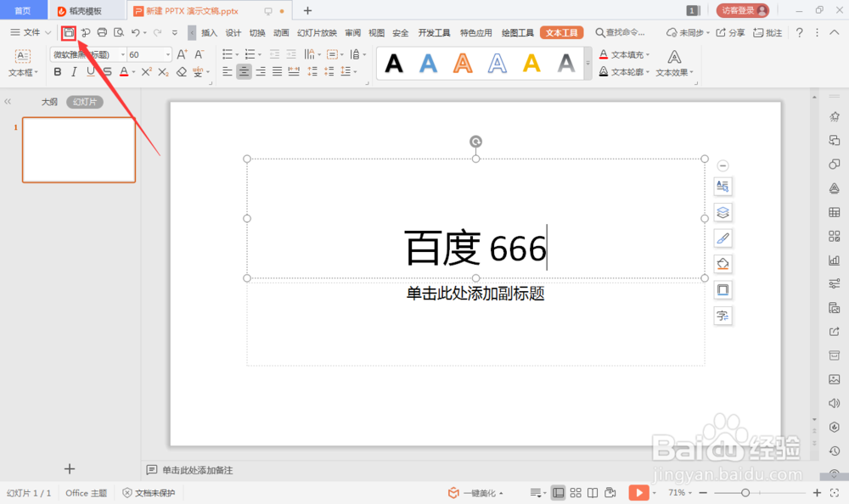Collapse floating quick-tools with minus circle
The width and height of the screenshot is (849, 504).
coord(722,165)
